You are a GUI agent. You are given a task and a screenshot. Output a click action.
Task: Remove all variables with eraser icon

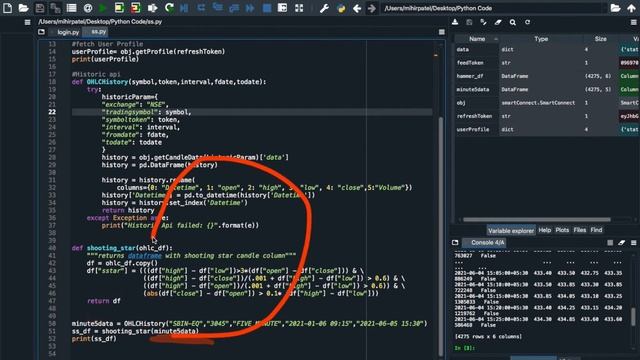(498, 22)
